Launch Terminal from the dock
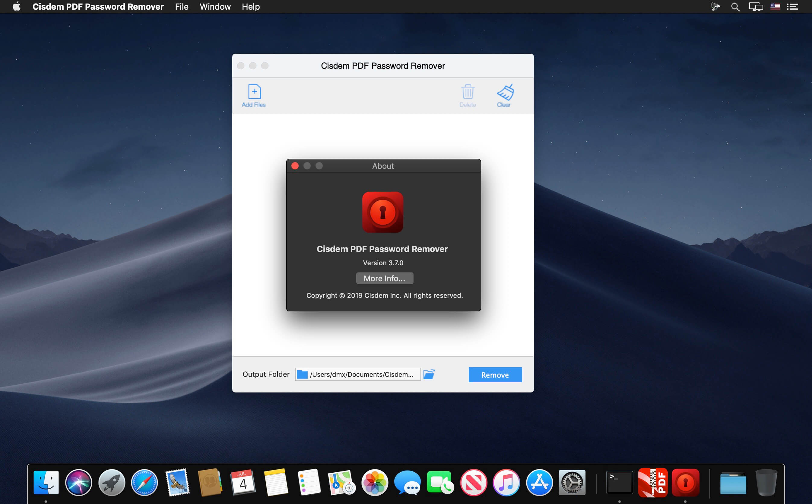 tap(619, 482)
